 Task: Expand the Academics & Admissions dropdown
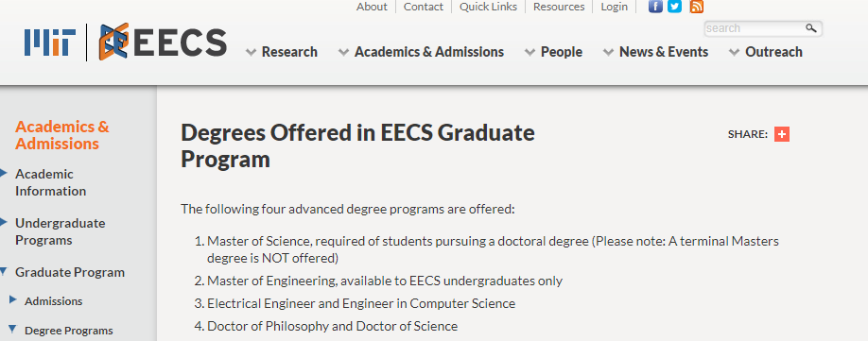422,52
